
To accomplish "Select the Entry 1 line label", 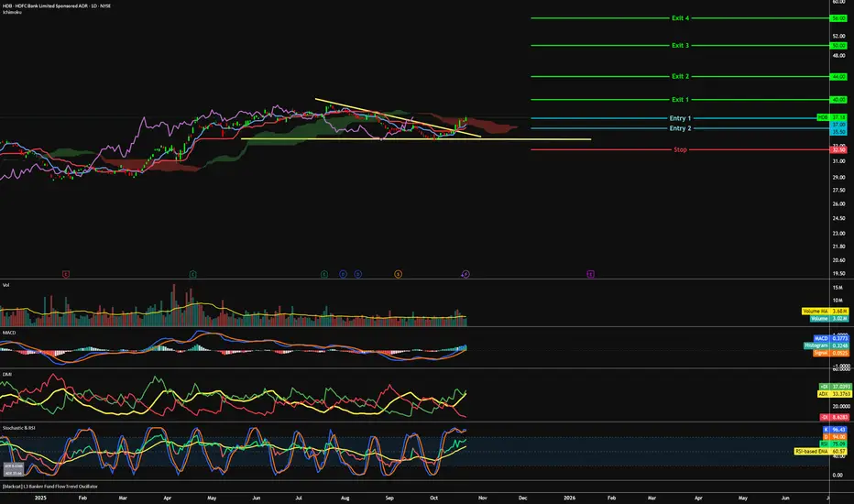I will (680, 118).
